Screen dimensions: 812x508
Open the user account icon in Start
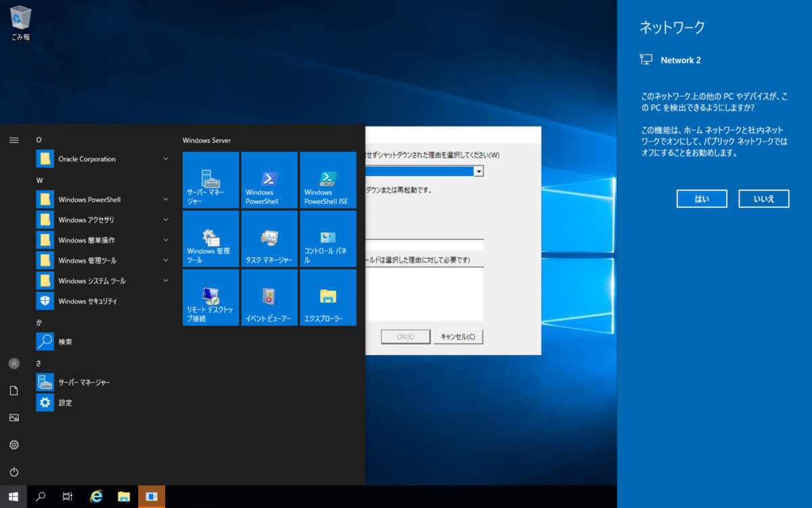14,364
